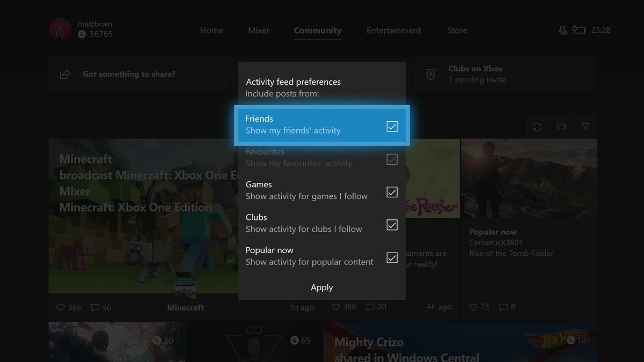Click the share arrow icon beside 'Got something to share?'
This screenshot has height=362, width=644.
[x=65, y=74]
